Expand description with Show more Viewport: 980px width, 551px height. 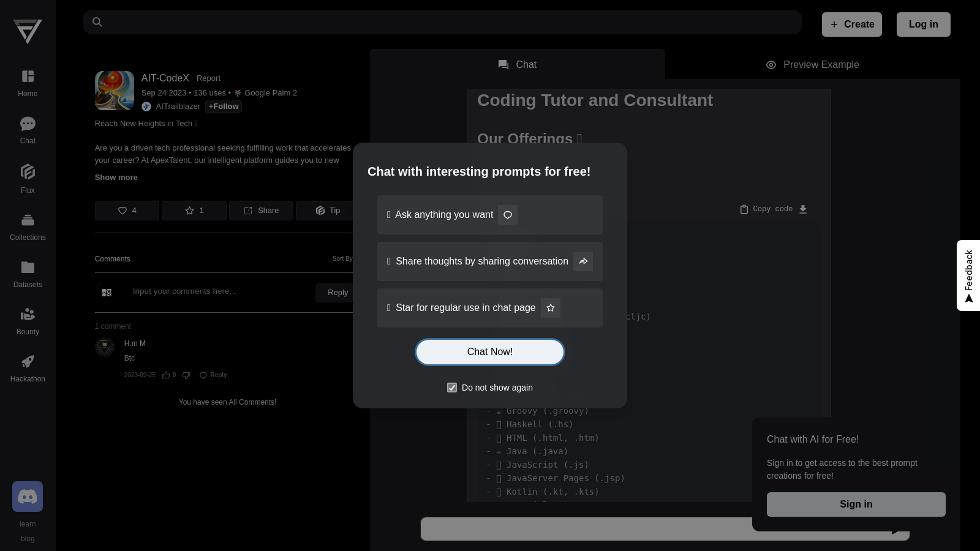click(116, 178)
